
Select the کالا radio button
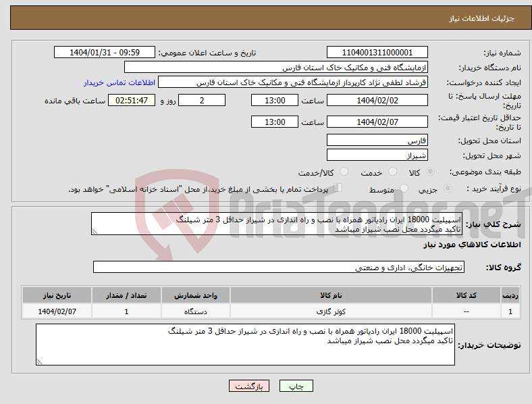click(x=430, y=172)
